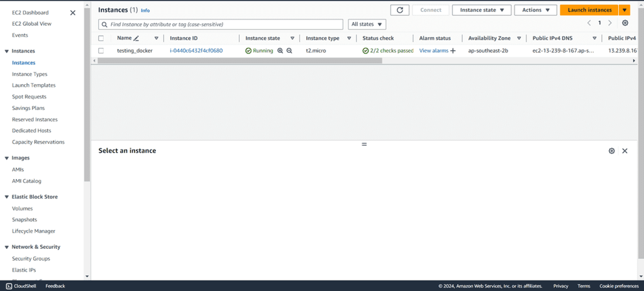The height and width of the screenshot is (291, 644).
Task: Collapse Elastic Block Store section
Action: tap(6, 197)
